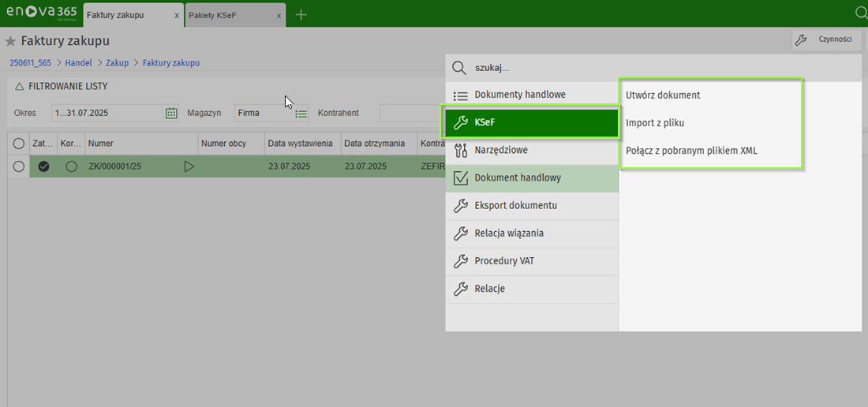Viewport: 868px width, 407px height.
Task: Toggle the select-all circle in table header
Action: pos(18,144)
